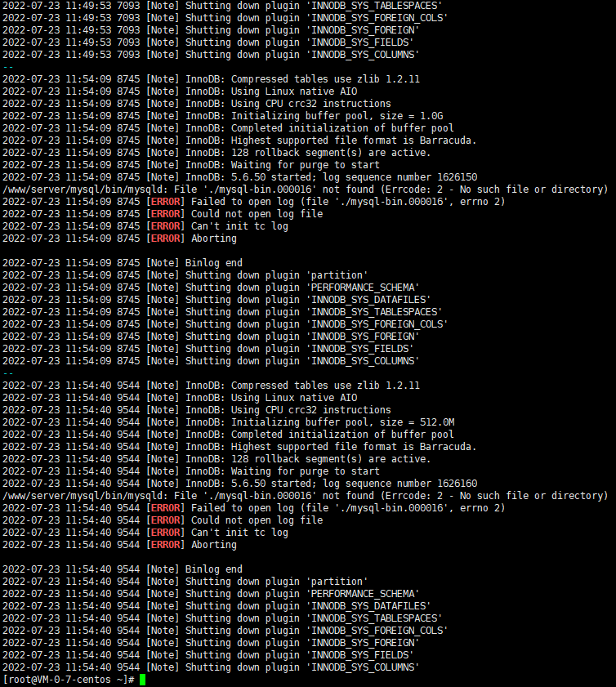Click red ERROR tag on 9544 Can't init tc log line
Viewport: 616px width, 687px height.
pyautogui.click(x=166, y=533)
